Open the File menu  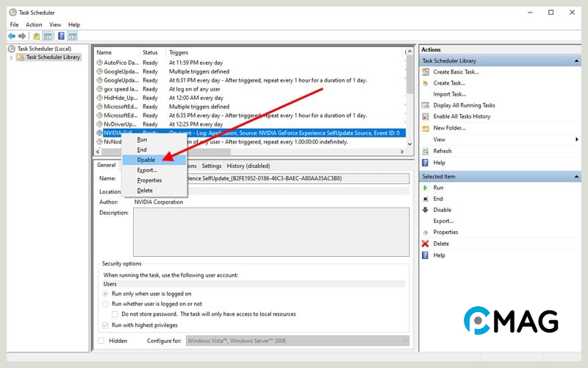[14, 24]
